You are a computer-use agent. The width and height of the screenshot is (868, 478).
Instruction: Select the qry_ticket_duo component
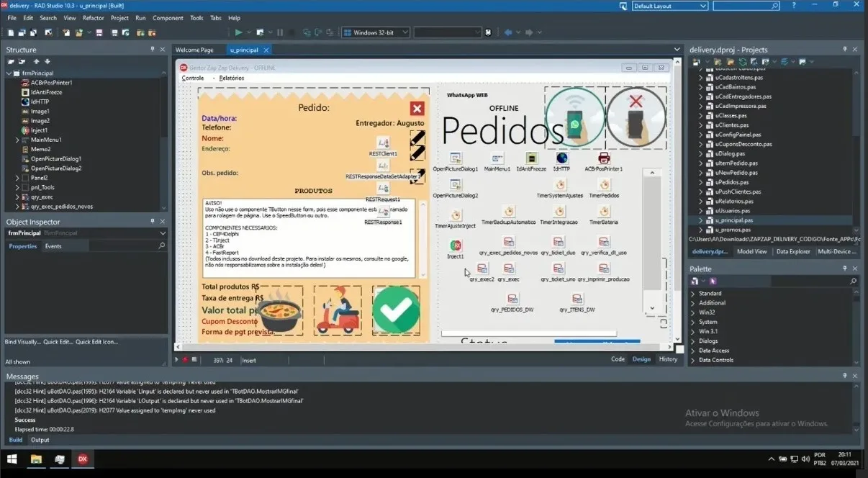point(558,242)
